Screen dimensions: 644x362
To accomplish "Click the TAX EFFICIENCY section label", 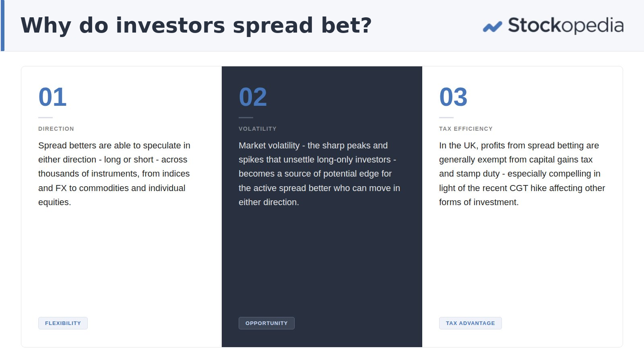I will (466, 129).
